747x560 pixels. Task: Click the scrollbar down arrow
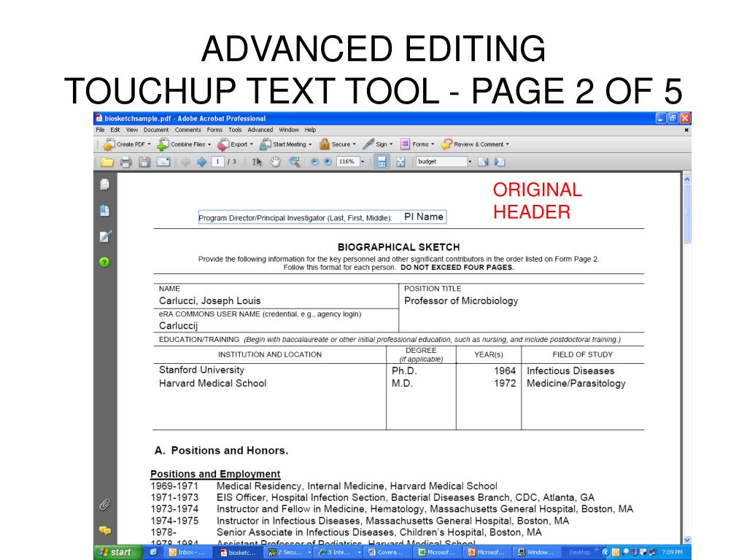687,540
